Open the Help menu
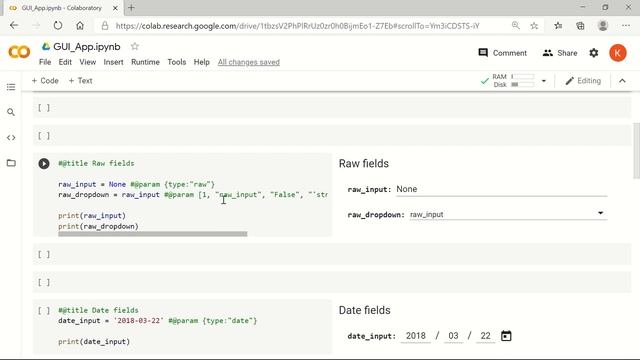This screenshot has height=360, width=640. pyautogui.click(x=201, y=62)
